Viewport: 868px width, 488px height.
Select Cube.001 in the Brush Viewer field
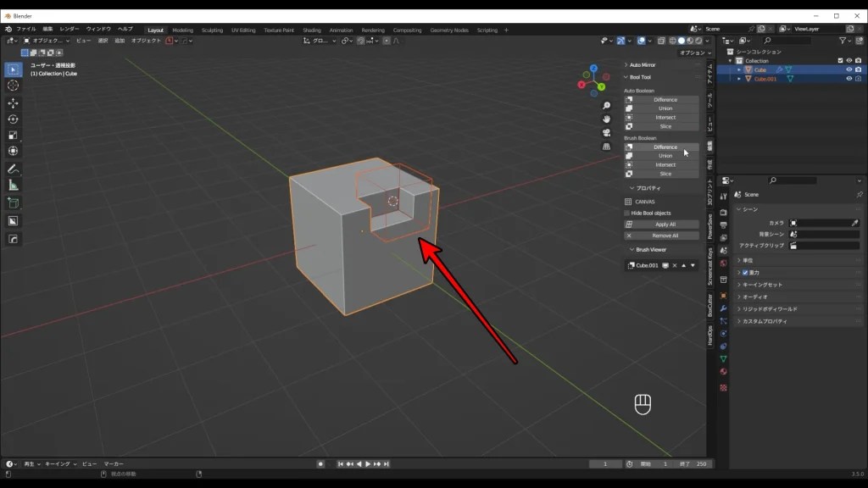646,265
